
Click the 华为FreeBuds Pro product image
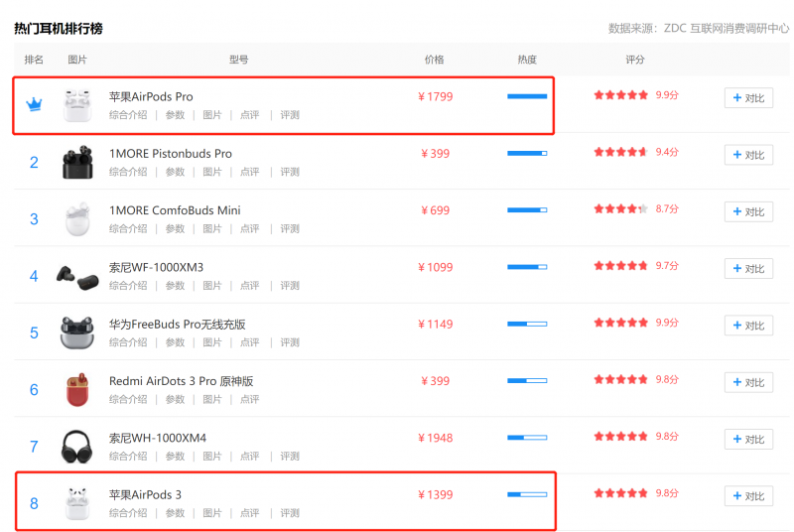(x=76, y=332)
